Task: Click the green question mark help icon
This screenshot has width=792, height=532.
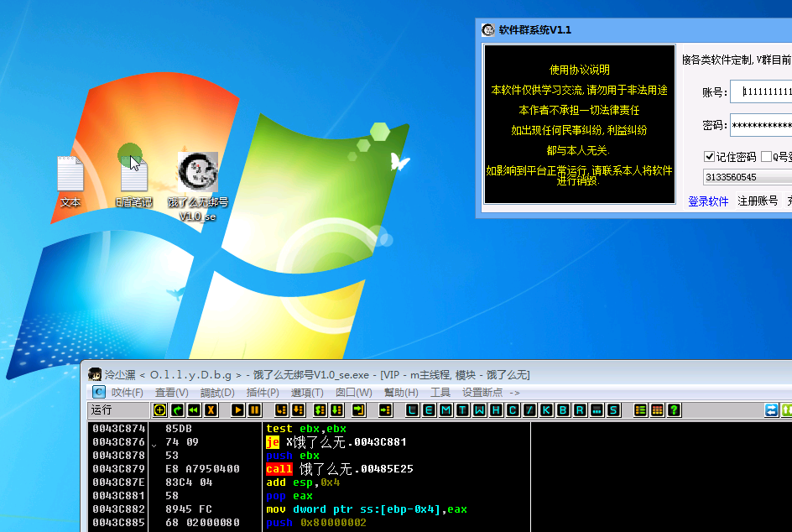Action: [x=674, y=410]
